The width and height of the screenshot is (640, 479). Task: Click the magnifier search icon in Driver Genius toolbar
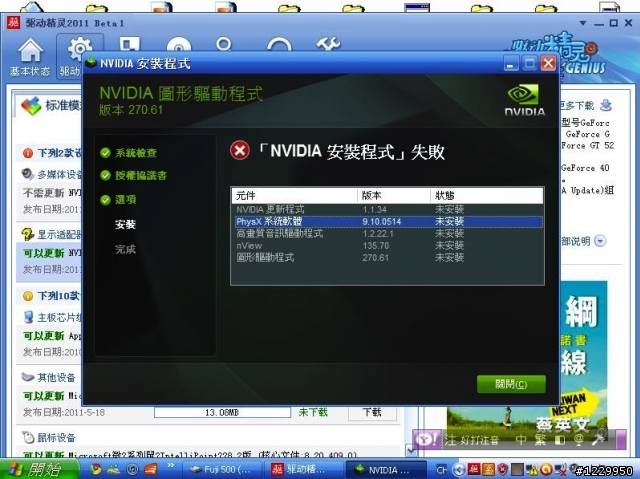click(x=224, y=44)
